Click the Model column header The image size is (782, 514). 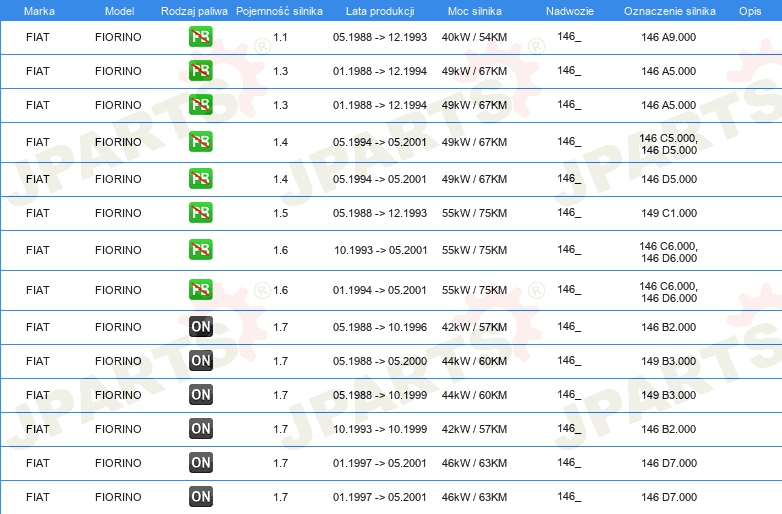pos(119,11)
